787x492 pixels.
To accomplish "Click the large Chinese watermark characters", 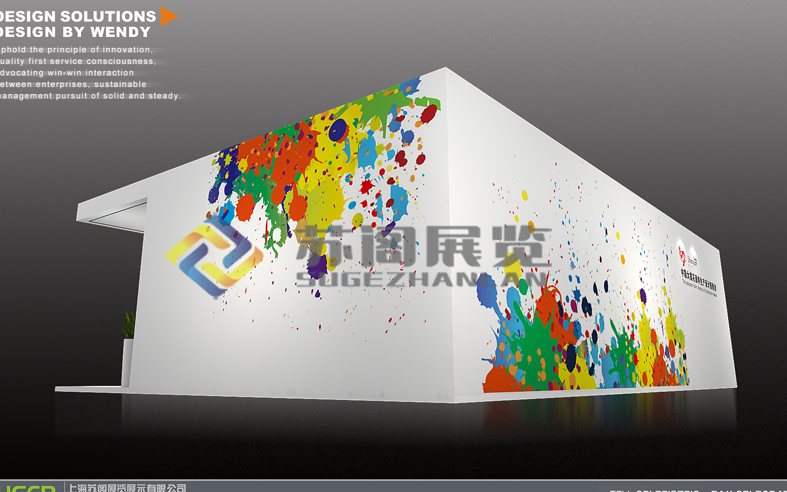I will coord(421,245).
